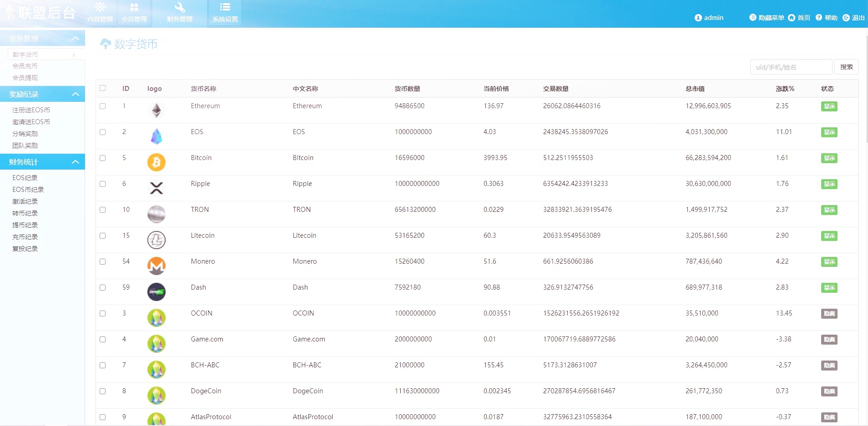The width and height of the screenshot is (868, 426).
Task: Open 邀请送EOS币 in sidebar
Action: tap(31, 122)
